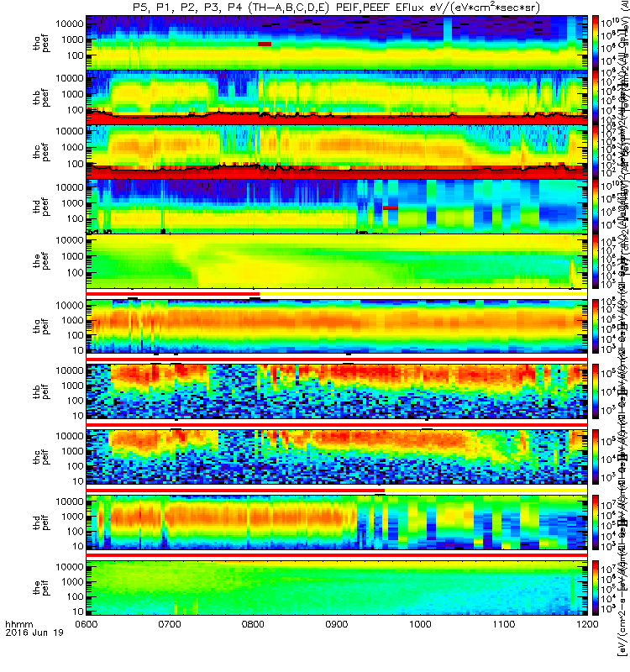
Task: Click the 10^7 label on the peif color bar
Action: coord(608,569)
